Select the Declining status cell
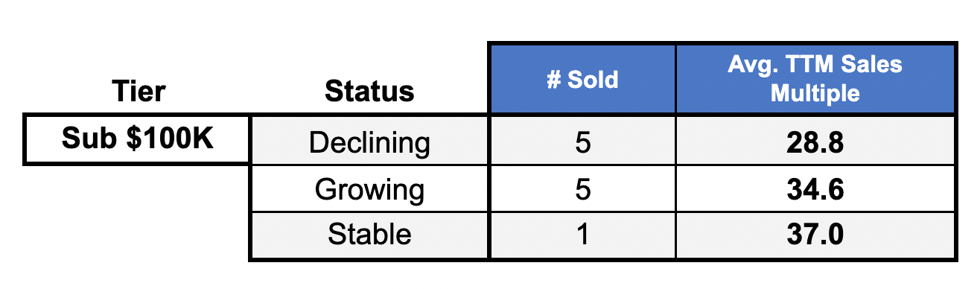This screenshot has width=980, height=289. pyautogui.click(x=369, y=142)
